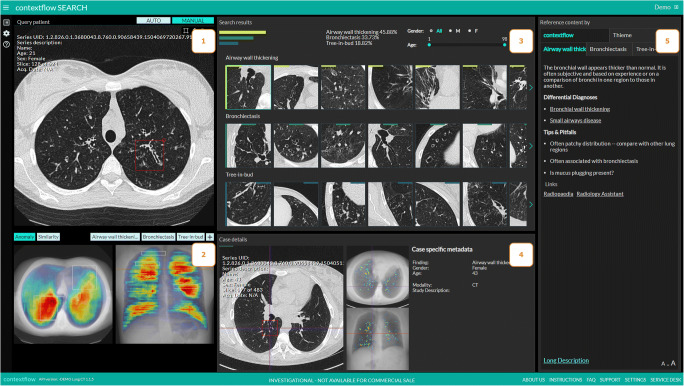Select the F gender radio button
Viewport: 684px width, 386px height.
[469, 31]
